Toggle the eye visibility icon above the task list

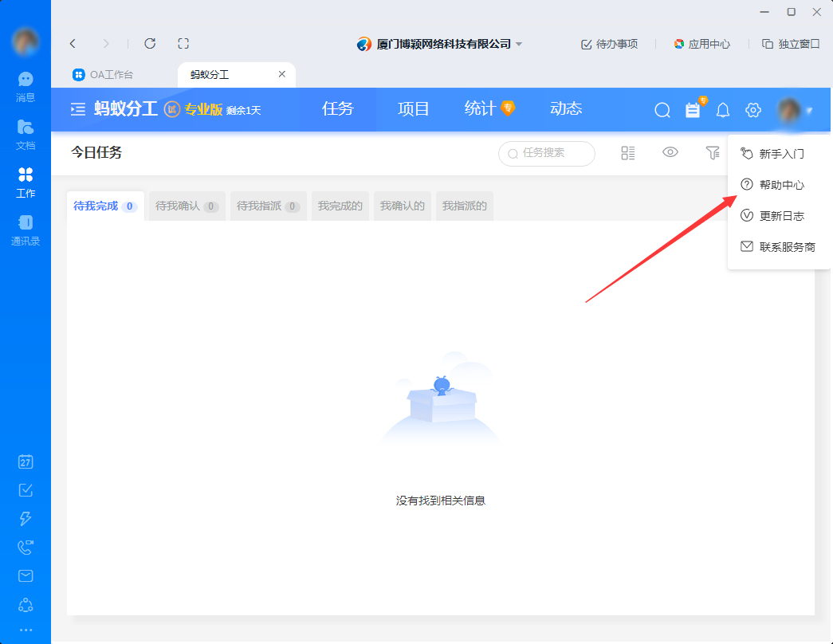click(670, 152)
